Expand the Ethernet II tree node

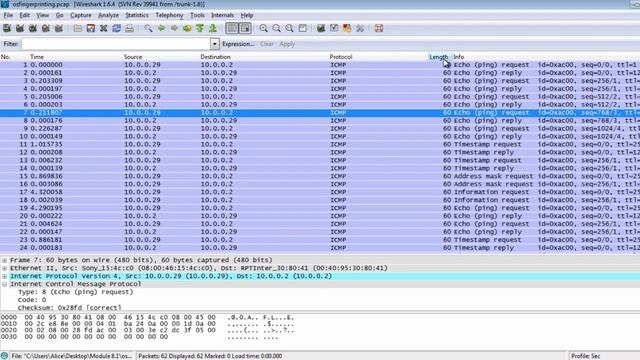4,268
